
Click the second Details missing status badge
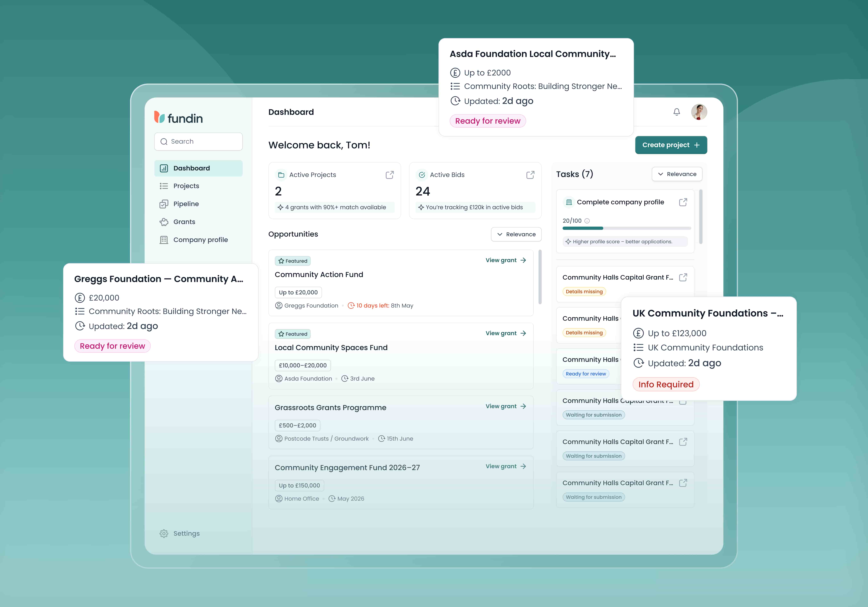click(x=584, y=333)
